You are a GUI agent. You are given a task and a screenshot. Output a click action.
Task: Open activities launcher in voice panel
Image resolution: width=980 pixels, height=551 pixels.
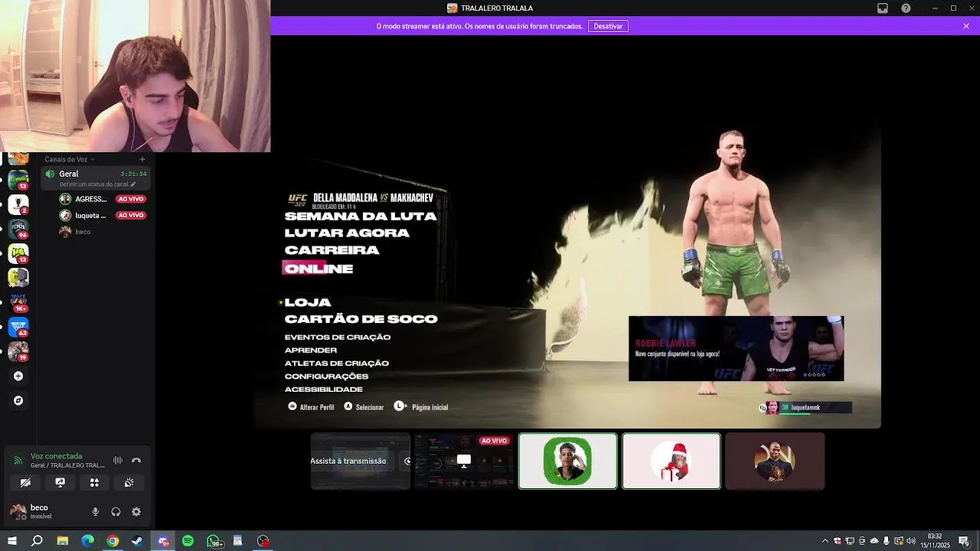(x=94, y=483)
